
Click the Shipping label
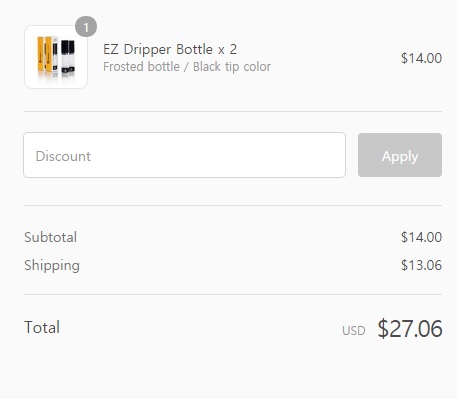tap(52, 266)
